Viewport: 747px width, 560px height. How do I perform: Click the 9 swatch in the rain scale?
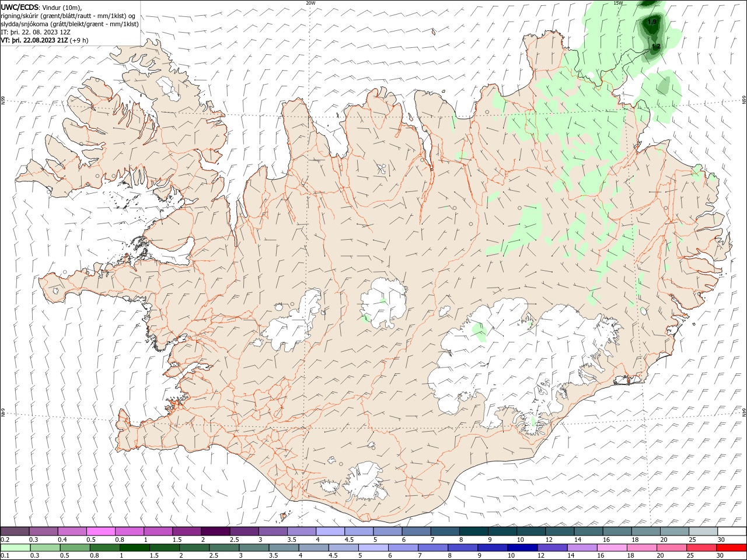coord(493,548)
